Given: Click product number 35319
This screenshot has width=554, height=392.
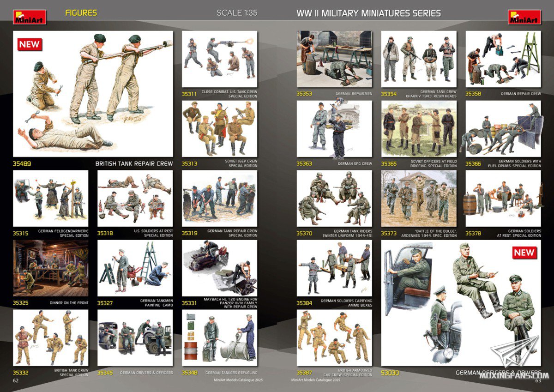Looking at the screenshot, I should [x=190, y=233].
